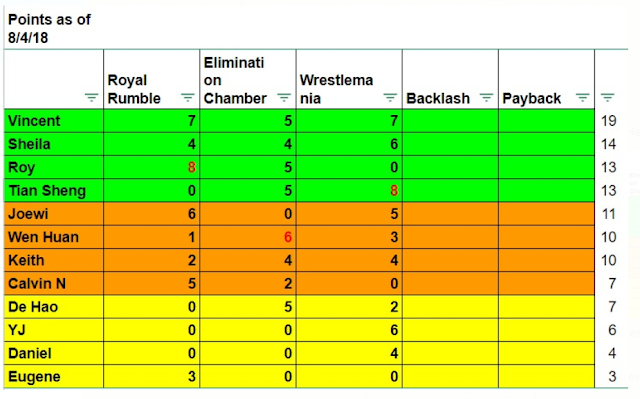This screenshot has width=640, height=399.
Task: Open filter icon in Royal Rumble header
Action: point(187,98)
